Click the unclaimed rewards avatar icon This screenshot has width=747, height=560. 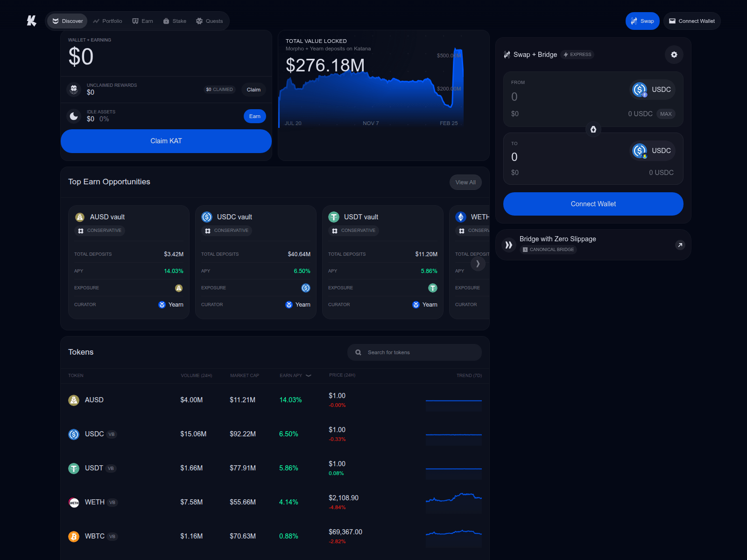pyautogui.click(x=74, y=89)
